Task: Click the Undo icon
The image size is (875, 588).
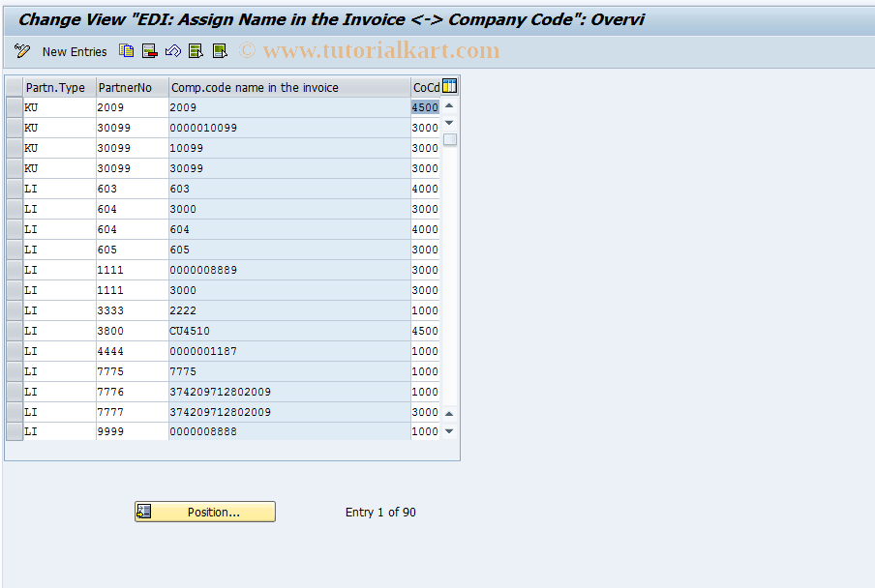Action: tap(172, 51)
